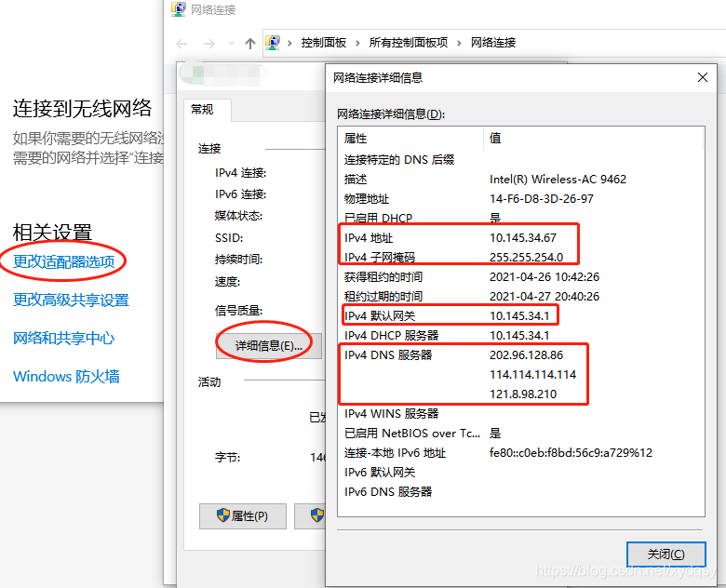Select 网络连接 breadcrumb item
Viewport: 726px width, 588px height.
[x=493, y=43]
